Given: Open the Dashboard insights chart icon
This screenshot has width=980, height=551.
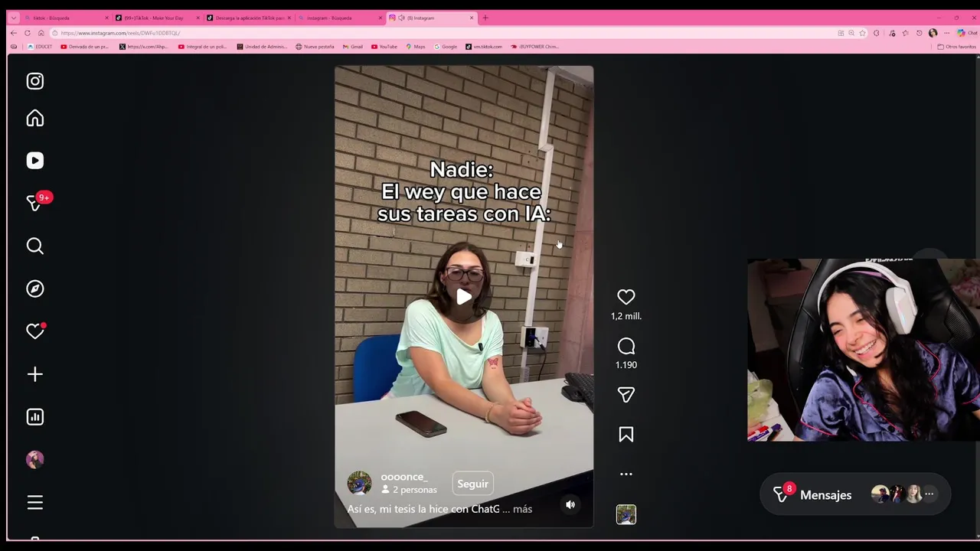Looking at the screenshot, I should [35, 417].
